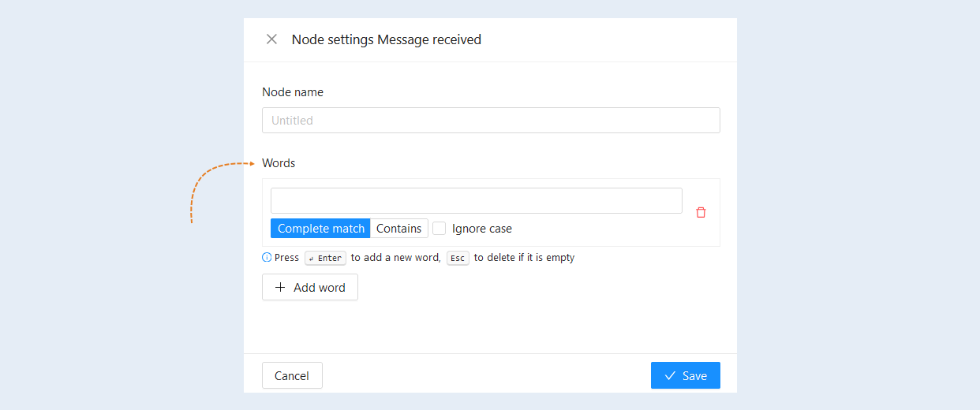Cancel the node settings changes
The width and height of the screenshot is (980, 410).
292,375
